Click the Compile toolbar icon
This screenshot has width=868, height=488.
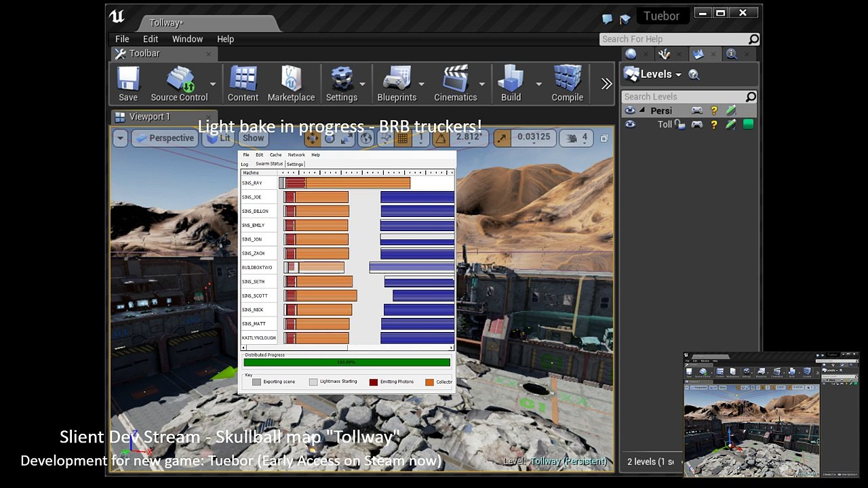(x=568, y=79)
